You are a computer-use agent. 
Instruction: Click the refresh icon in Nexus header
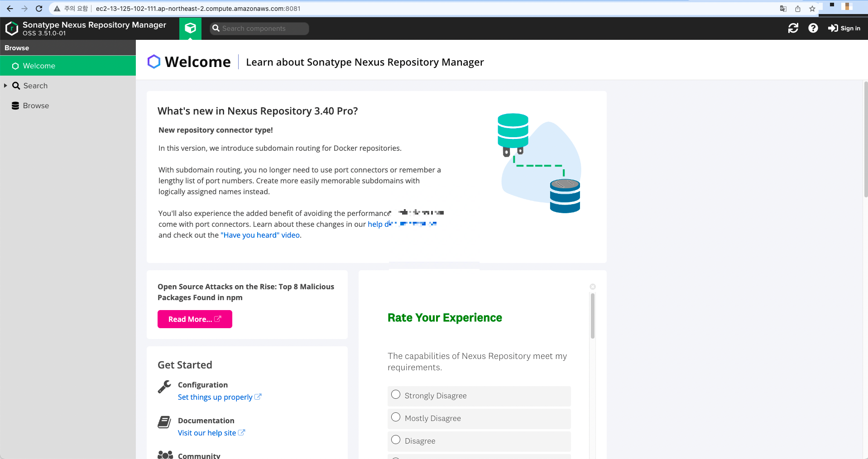793,28
